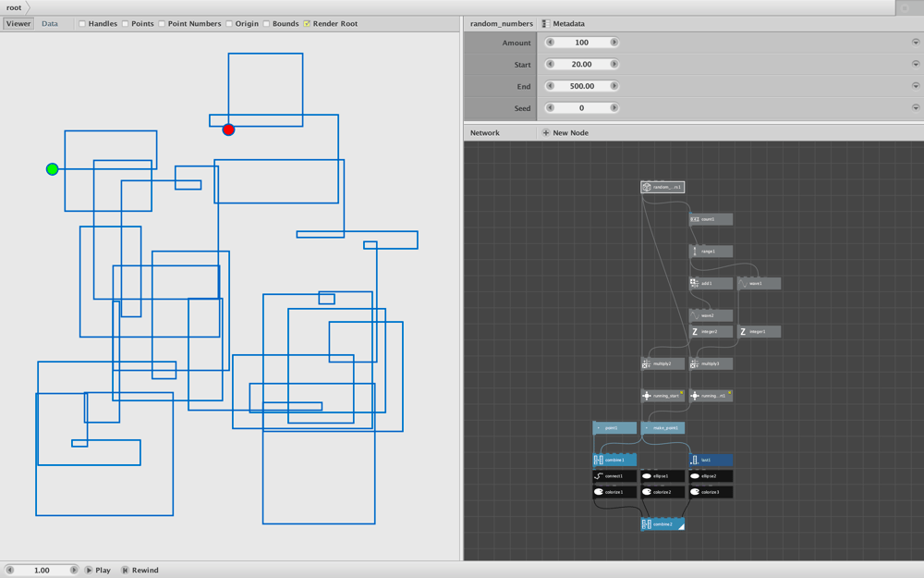Select the connect1 node
Image resolution: width=924 pixels, height=578 pixels.
(614, 476)
